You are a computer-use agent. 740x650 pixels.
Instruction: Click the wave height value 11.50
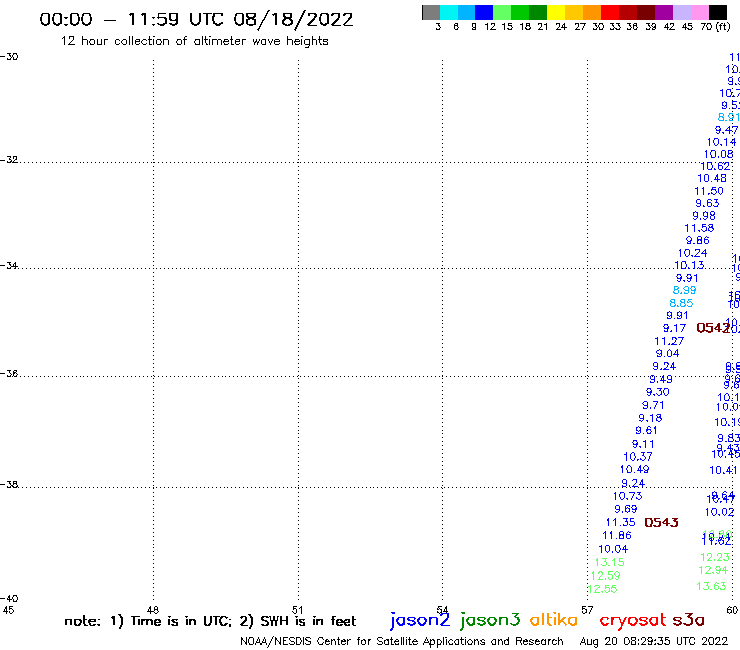(709, 191)
